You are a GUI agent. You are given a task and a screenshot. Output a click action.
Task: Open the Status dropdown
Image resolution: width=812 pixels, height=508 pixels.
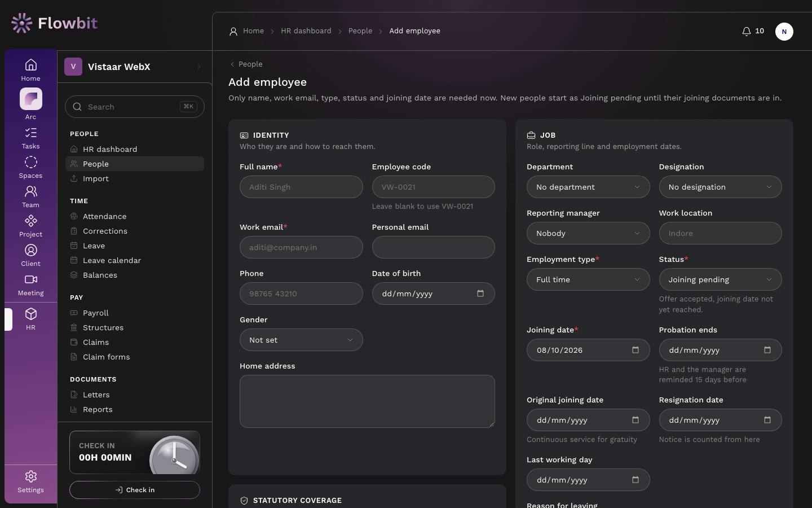coord(720,279)
